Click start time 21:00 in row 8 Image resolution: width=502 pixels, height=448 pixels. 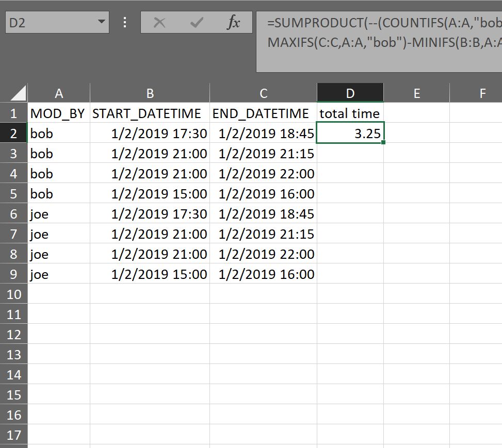click(x=150, y=254)
